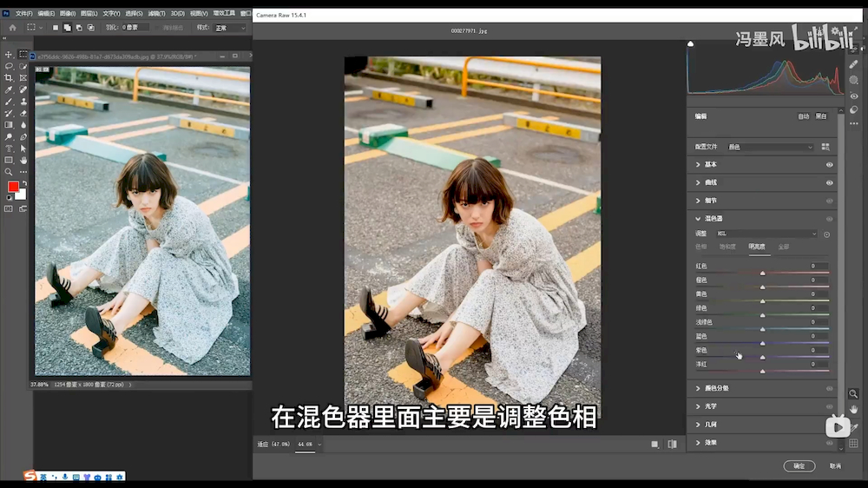The height and width of the screenshot is (488, 868).
Task: Toggle visibility of the 效果 panel
Action: coord(829,443)
